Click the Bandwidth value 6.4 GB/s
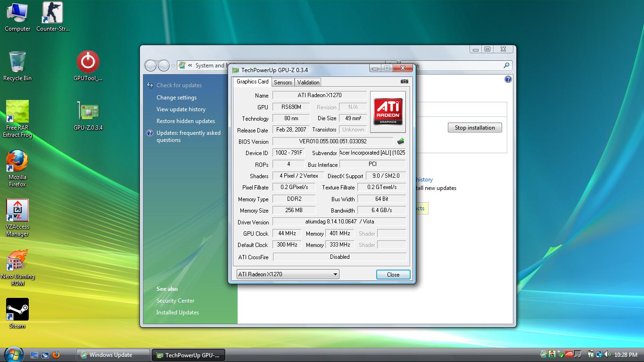 pos(382,210)
